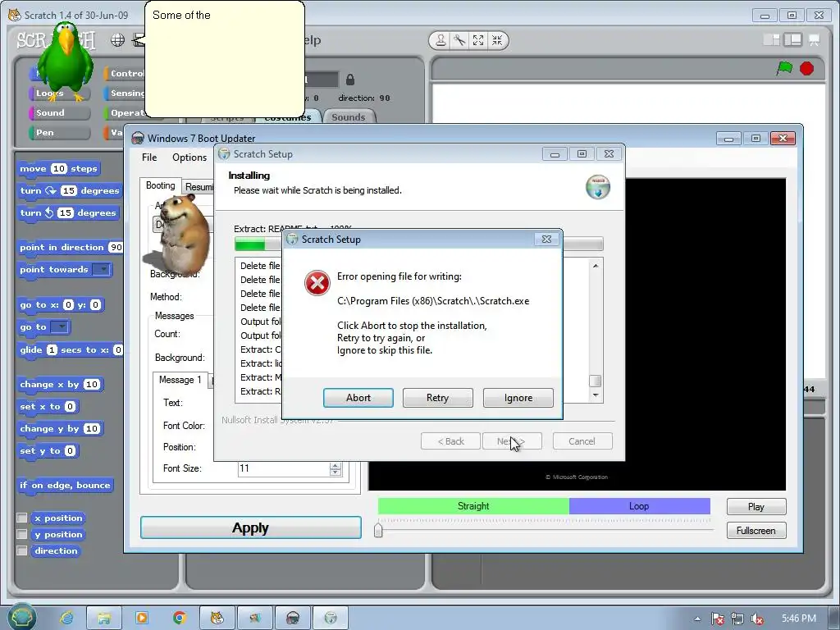Click the set y to 0 block
Image resolution: width=840 pixels, height=630 pixels.
(x=48, y=450)
